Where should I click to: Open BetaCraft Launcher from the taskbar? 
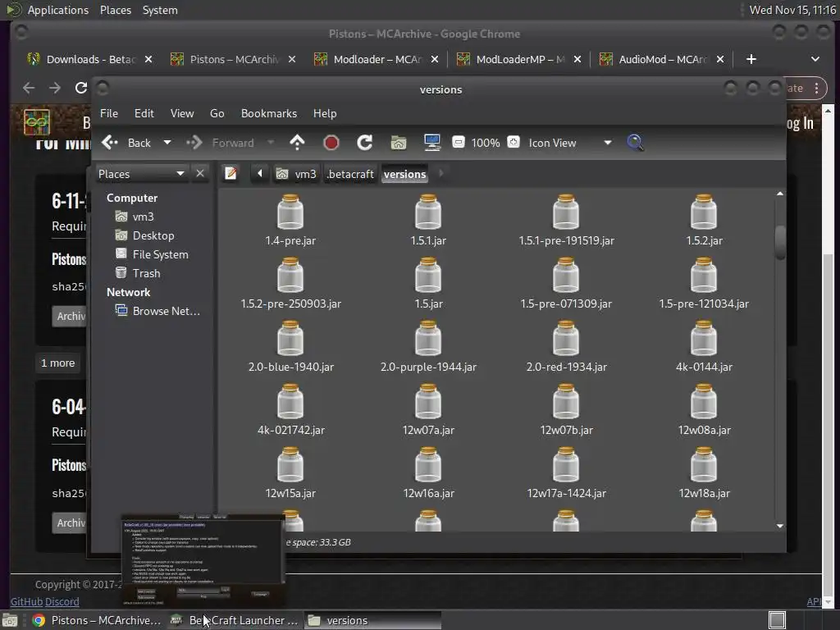pos(235,620)
